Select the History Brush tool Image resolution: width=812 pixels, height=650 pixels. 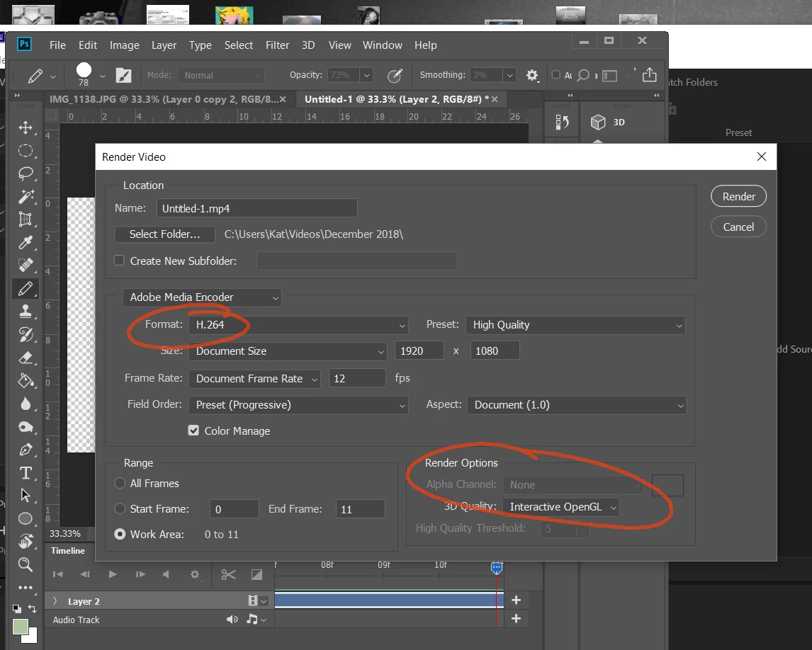26,334
